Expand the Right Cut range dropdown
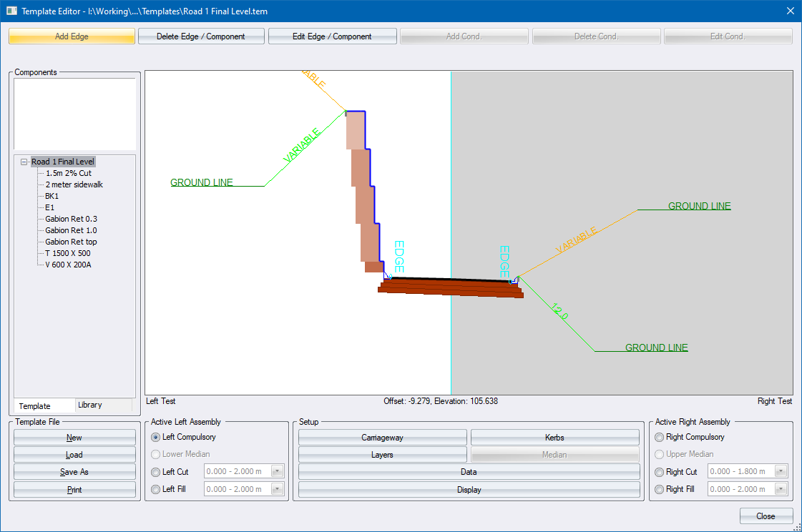Image resolution: width=802 pixels, height=532 pixels. point(781,472)
